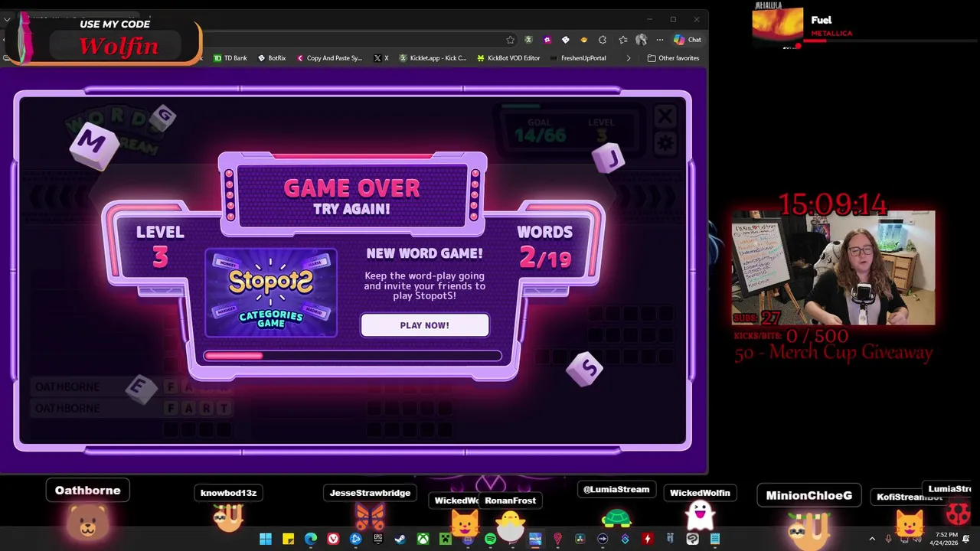Click the webcam feed thumbnail
This screenshot has height=551, width=980.
833,268
